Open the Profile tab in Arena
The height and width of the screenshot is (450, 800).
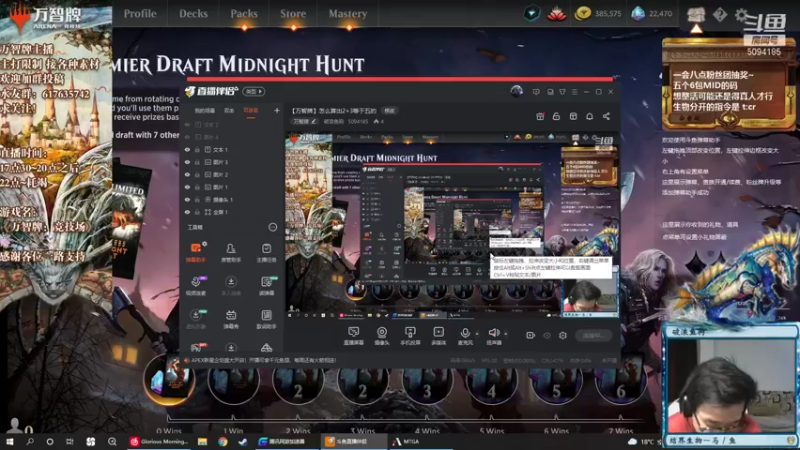(x=140, y=14)
